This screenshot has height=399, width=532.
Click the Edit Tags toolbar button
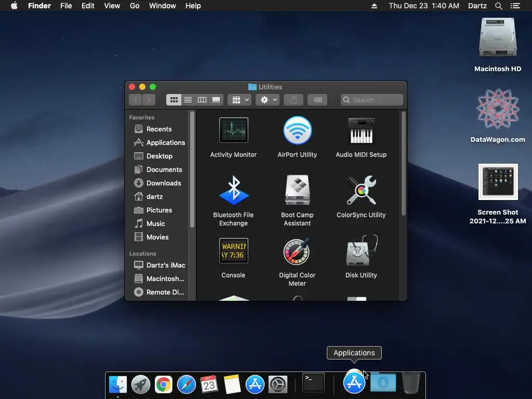(317, 100)
